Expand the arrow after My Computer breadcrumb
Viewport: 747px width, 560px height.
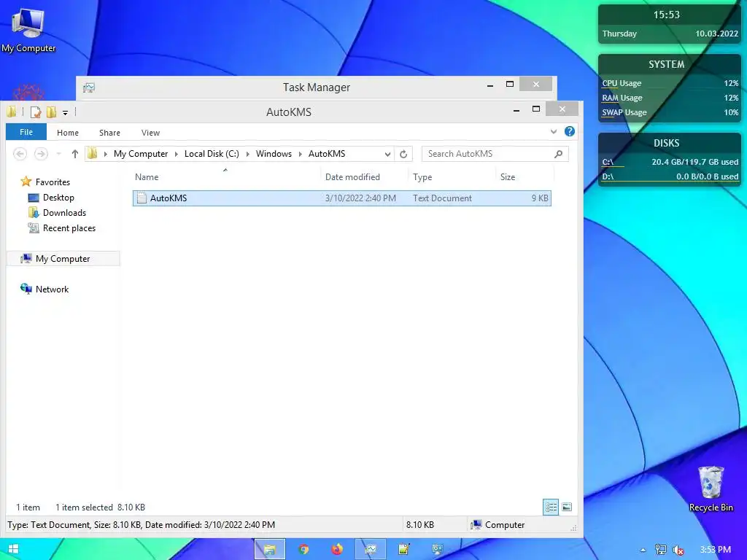pos(177,154)
